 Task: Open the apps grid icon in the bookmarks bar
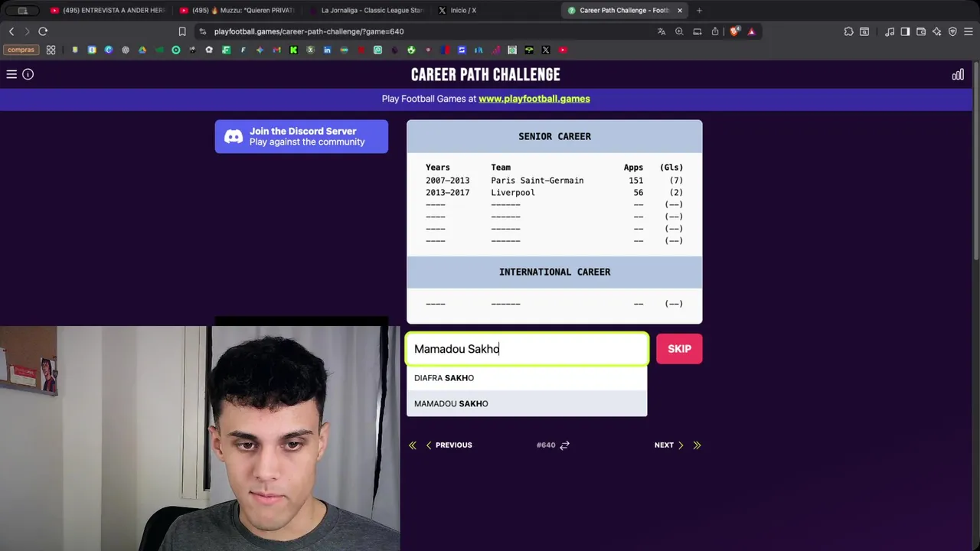pyautogui.click(x=51, y=50)
